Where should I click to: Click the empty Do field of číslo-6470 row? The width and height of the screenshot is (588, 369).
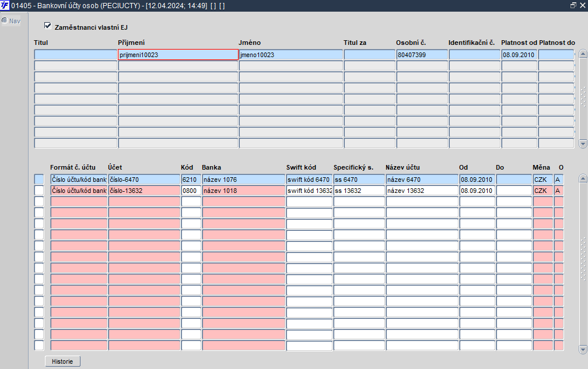pyautogui.click(x=514, y=180)
